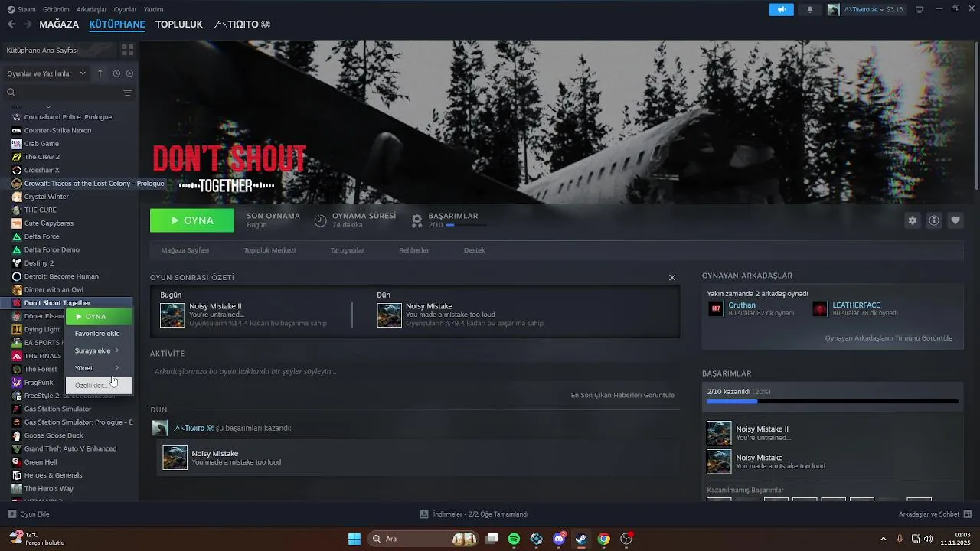Viewport: 980px width, 551px height.
Task: Open the Tartışmalar link
Action: click(x=347, y=250)
